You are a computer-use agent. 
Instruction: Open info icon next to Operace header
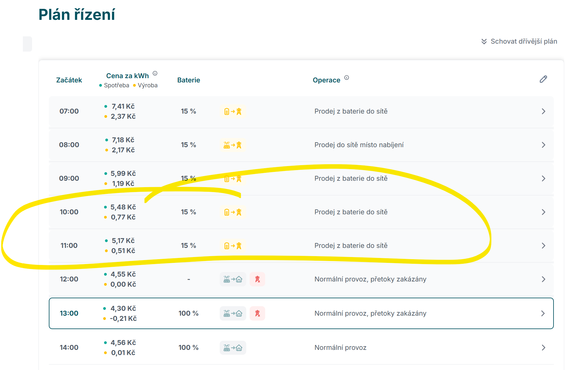click(x=347, y=78)
